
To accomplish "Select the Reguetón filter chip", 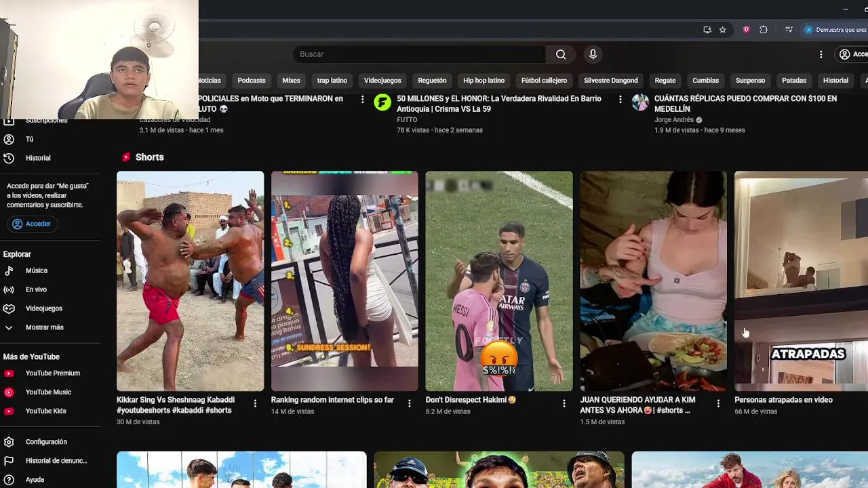I will pyautogui.click(x=432, y=80).
